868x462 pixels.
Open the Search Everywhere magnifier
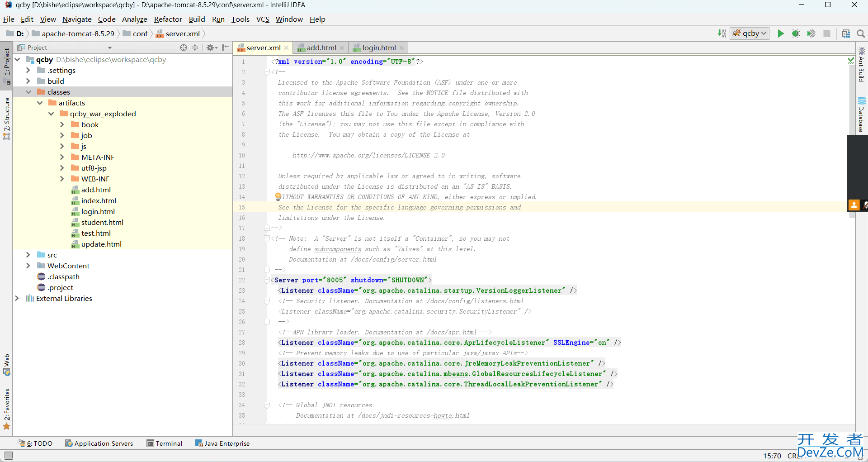coord(861,33)
